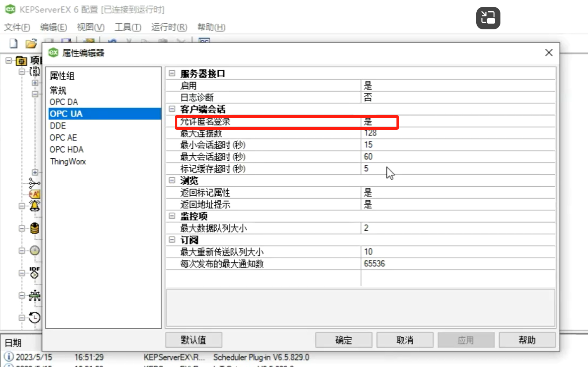Collapse the Data Logger tree node

pyautogui.click(x=22, y=229)
